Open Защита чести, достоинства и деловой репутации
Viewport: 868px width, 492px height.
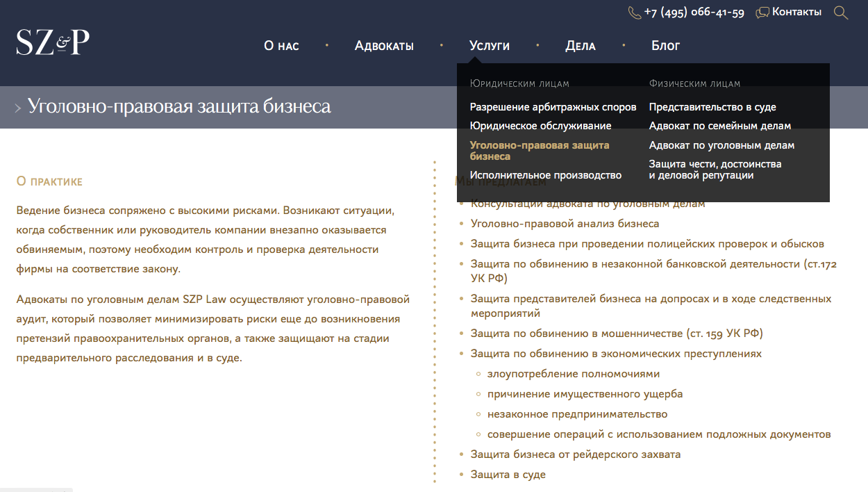pos(715,170)
